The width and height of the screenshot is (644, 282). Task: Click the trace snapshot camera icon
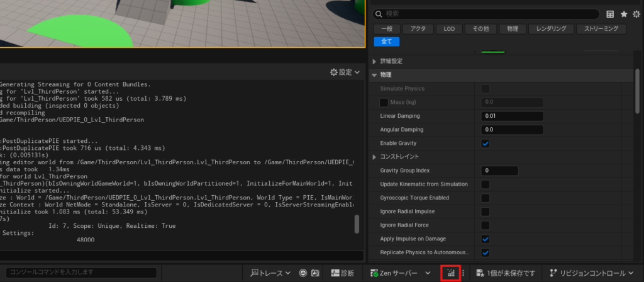coord(315,273)
